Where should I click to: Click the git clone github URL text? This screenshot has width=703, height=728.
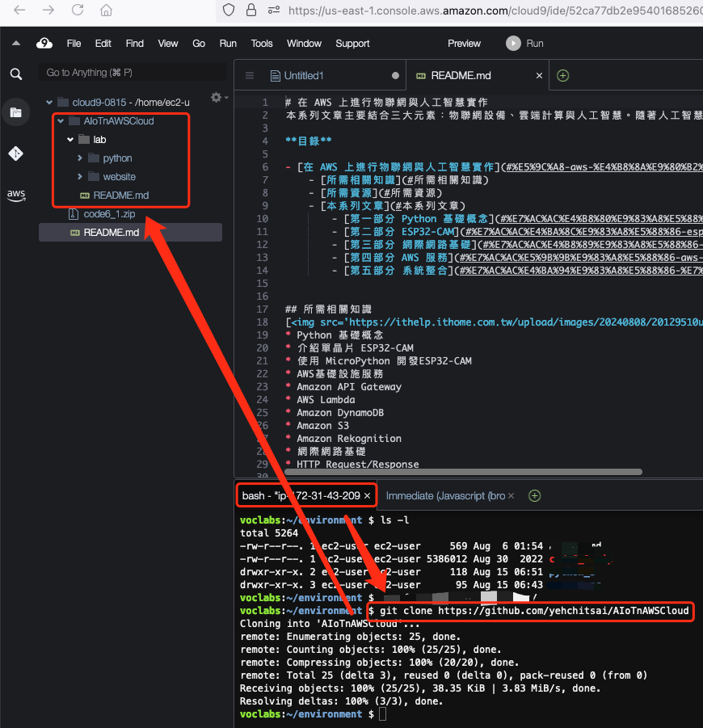pos(563,611)
